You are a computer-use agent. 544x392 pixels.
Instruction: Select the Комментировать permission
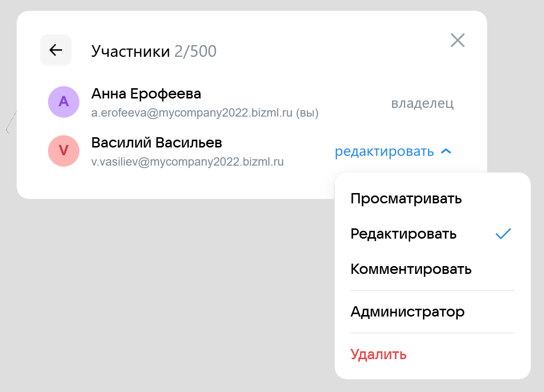[411, 269]
